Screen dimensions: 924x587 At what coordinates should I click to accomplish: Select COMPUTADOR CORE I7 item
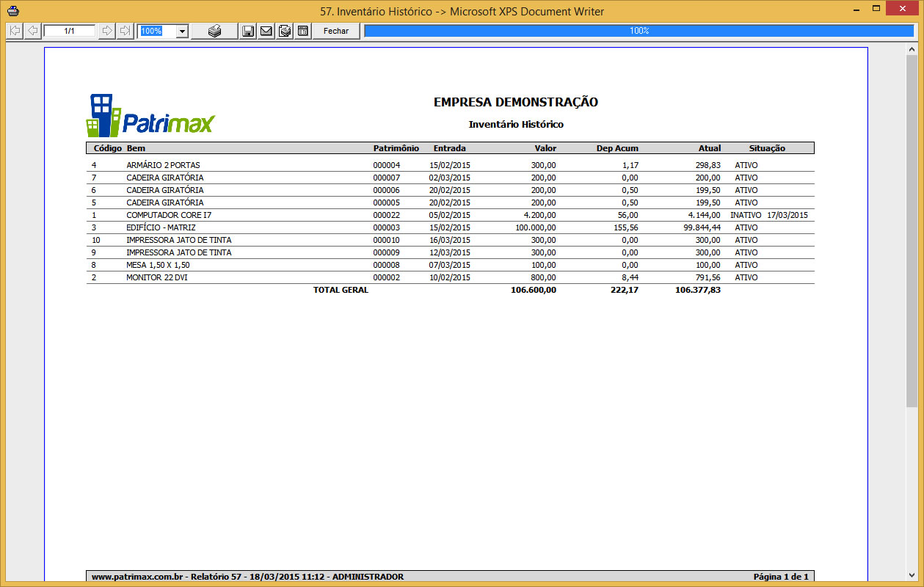pos(169,215)
